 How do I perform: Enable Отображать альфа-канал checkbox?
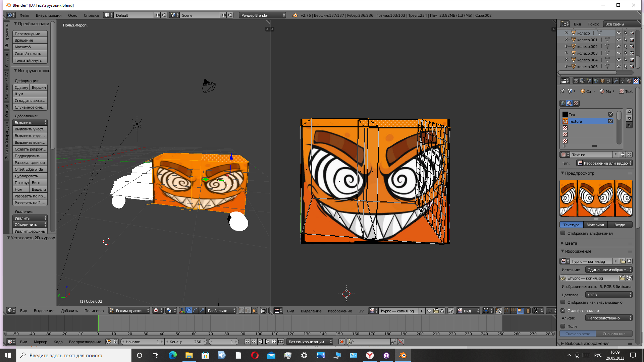[x=563, y=233]
